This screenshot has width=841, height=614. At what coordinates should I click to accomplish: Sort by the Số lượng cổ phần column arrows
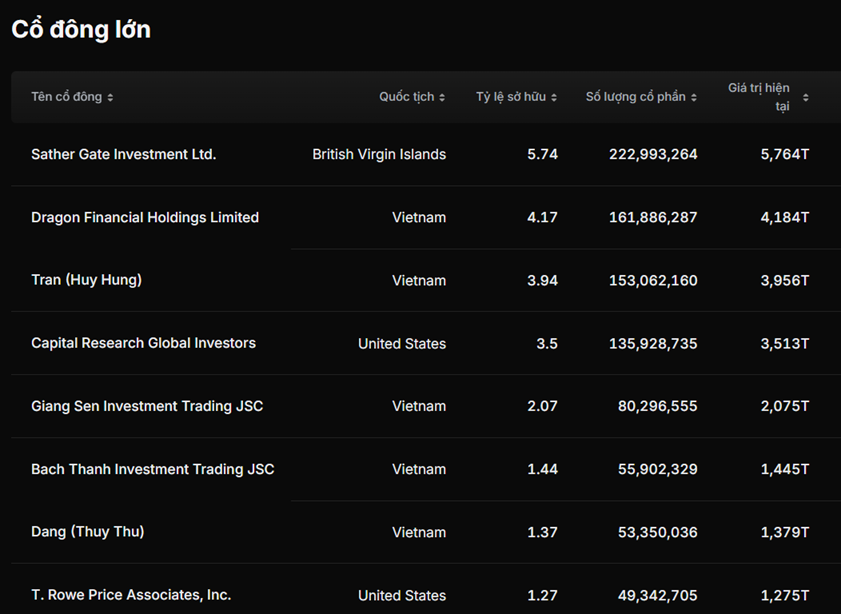coord(694,97)
